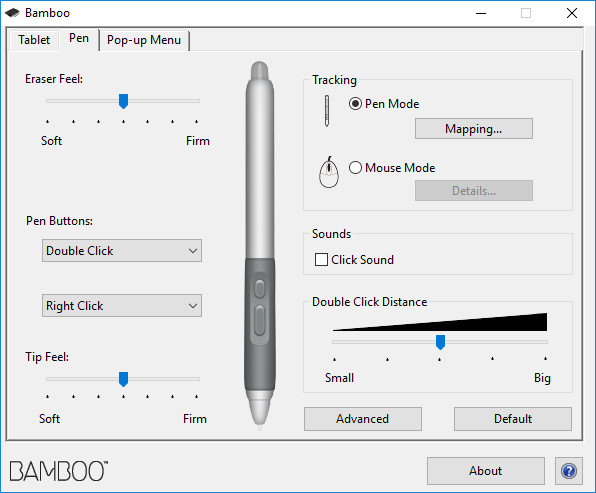Open the Pop-up Menu tab
Viewport: 596px width, 493px height.
144,40
